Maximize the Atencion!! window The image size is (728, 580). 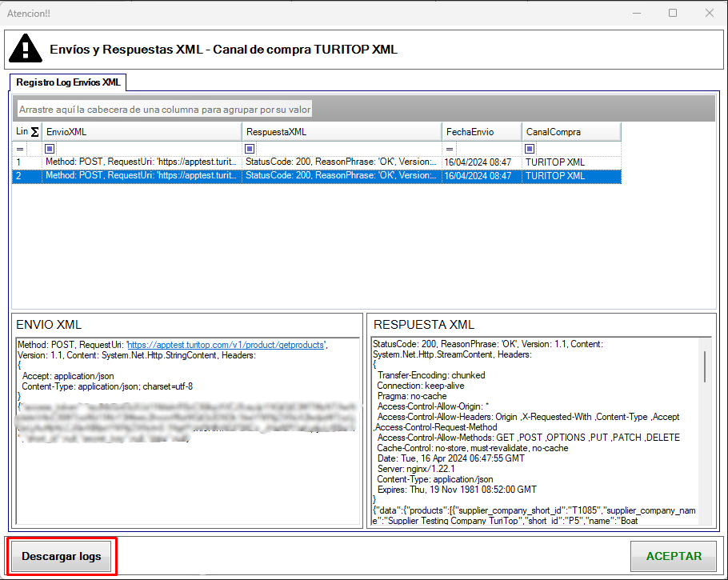pyautogui.click(x=673, y=13)
